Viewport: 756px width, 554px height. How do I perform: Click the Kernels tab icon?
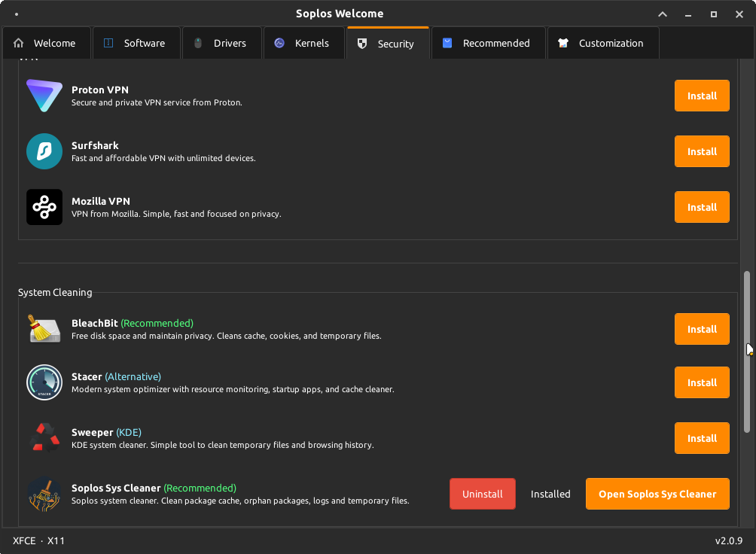[x=279, y=43]
